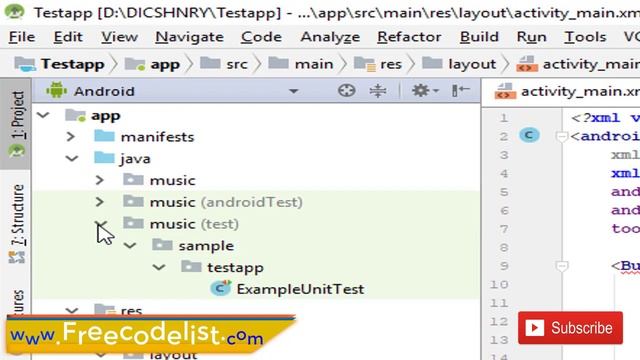Fold the Button tag on line 9

[562, 266]
